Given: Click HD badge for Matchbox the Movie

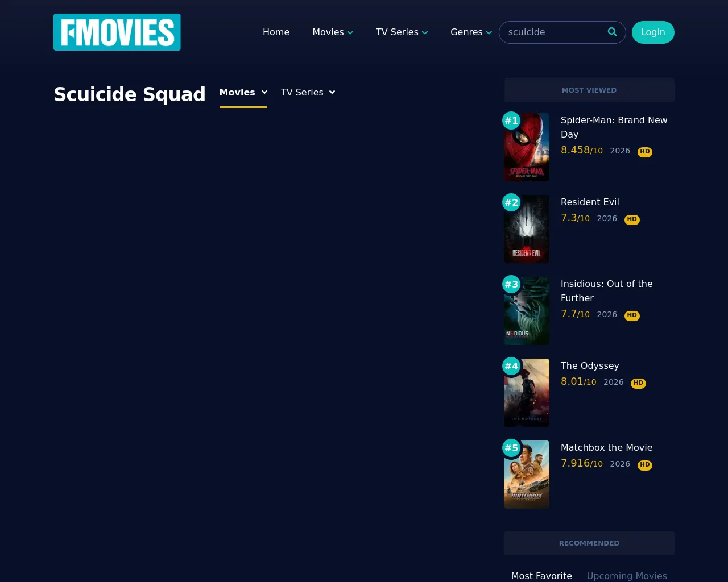Looking at the screenshot, I should pyautogui.click(x=645, y=465).
